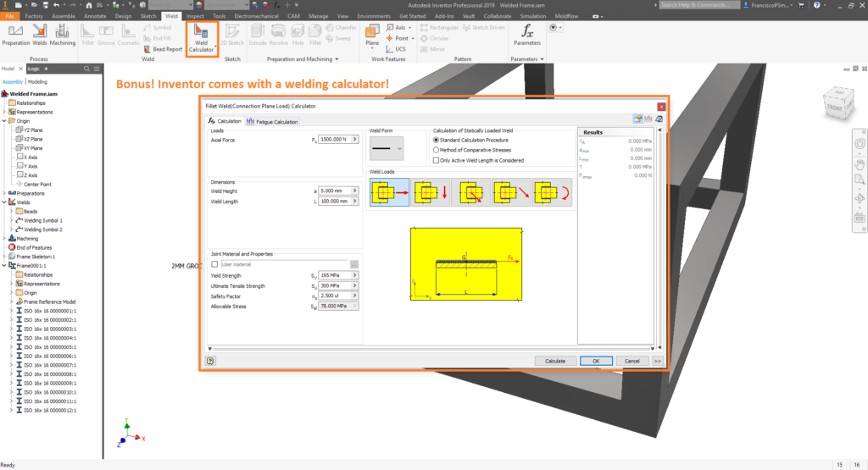Image resolution: width=868 pixels, height=470 pixels.
Task: Click the Axial Force input field
Action: (334, 140)
